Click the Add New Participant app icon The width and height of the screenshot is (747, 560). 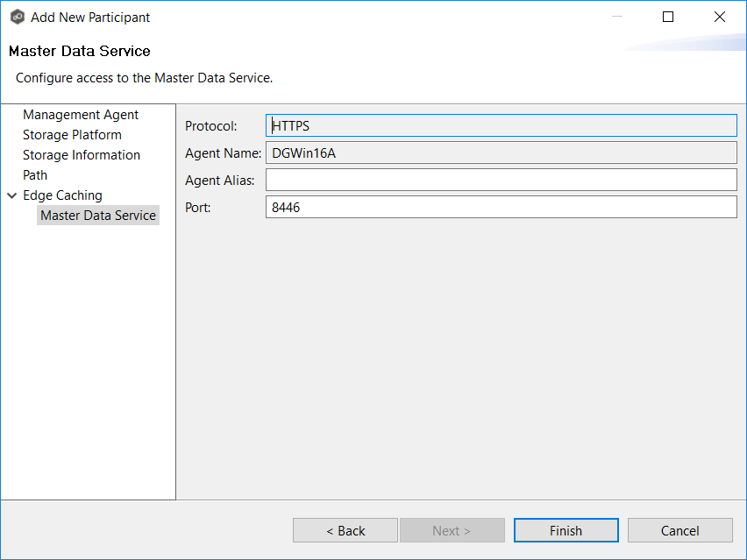(17, 18)
